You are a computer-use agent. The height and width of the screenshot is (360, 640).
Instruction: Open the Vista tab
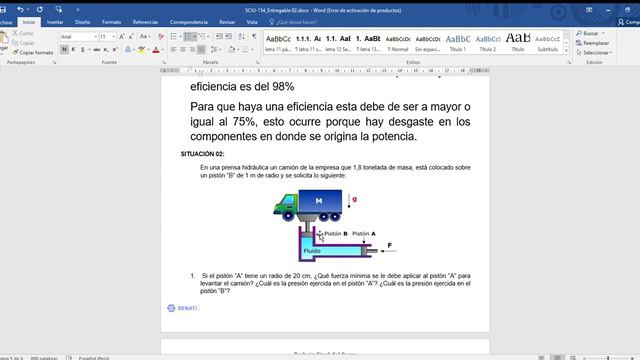click(252, 22)
